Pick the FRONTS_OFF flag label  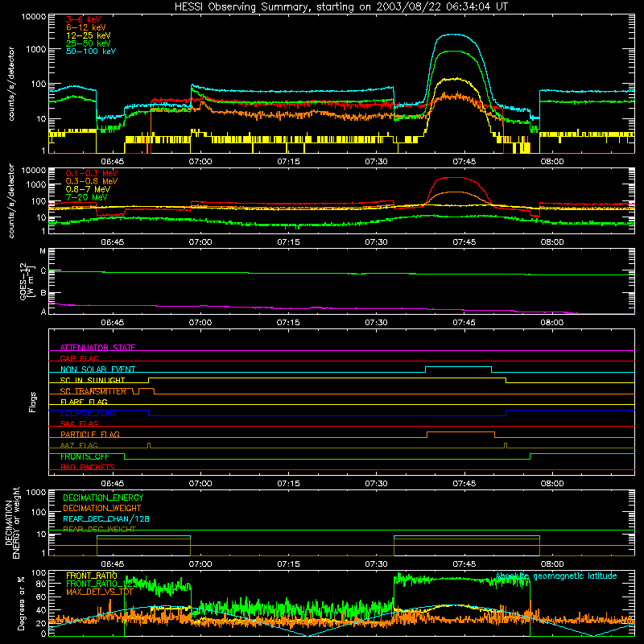pos(85,456)
